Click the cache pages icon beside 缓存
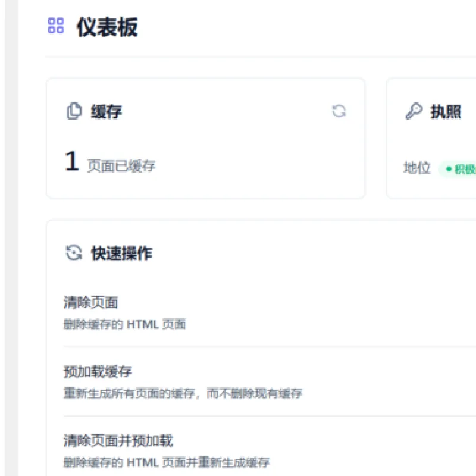This screenshot has width=476, height=476. pyautogui.click(x=74, y=111)
